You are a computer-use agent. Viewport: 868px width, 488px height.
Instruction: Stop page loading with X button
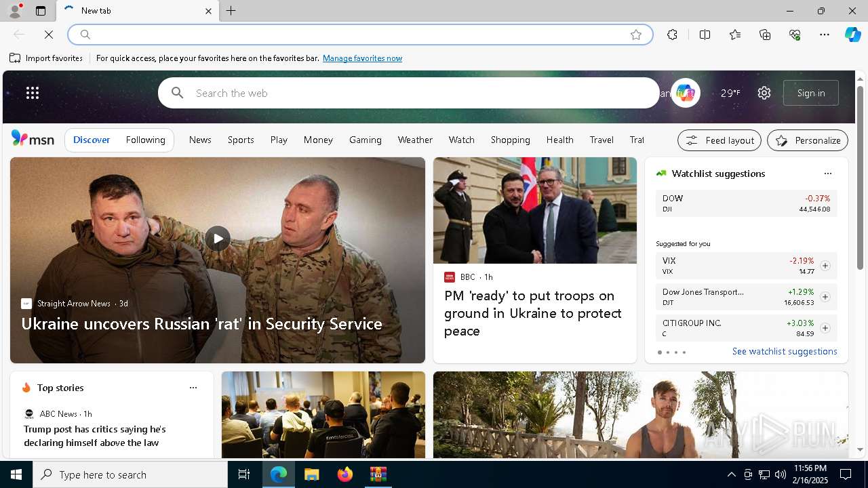pyautogui.click(x=49, y=35)
